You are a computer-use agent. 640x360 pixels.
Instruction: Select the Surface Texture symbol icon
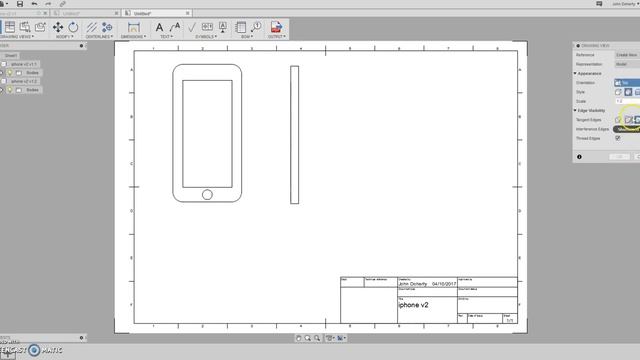191,27
